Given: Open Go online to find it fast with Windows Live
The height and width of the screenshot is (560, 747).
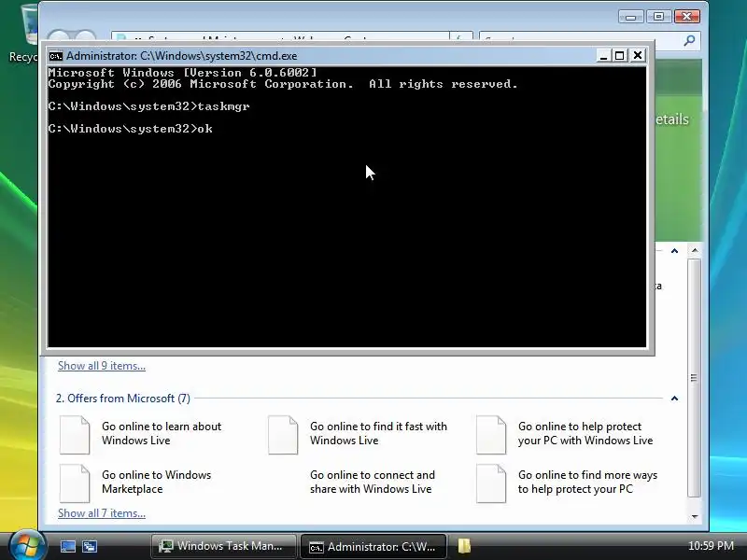Looking at the screenshot, I should [x=378, y=433].
